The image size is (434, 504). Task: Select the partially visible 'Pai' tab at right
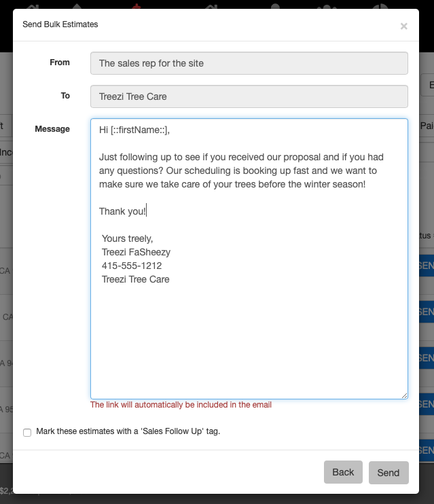coord(427,126)
